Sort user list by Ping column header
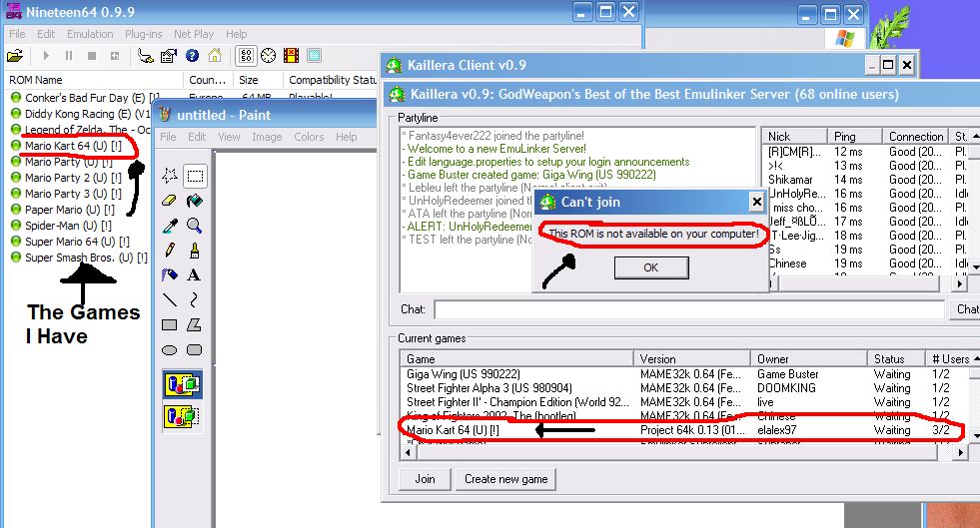 [854, 136]
